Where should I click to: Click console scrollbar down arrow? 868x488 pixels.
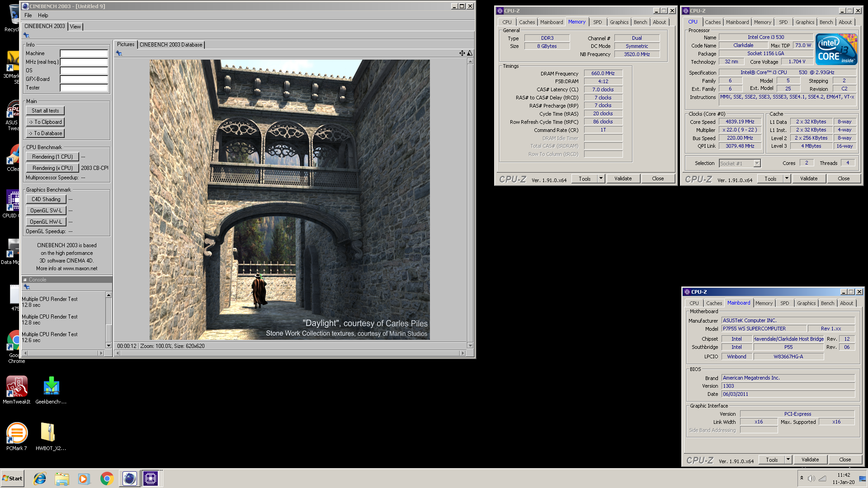(108, 346)
